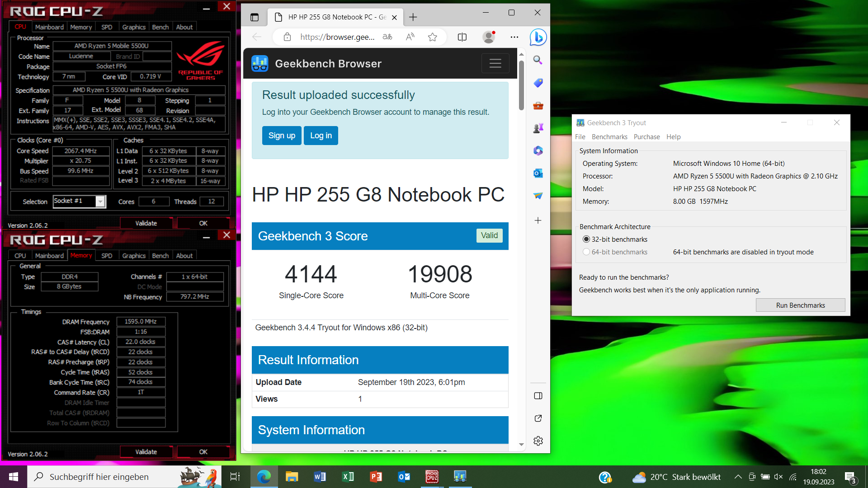Open Task View on taskbar

point(235,477)
